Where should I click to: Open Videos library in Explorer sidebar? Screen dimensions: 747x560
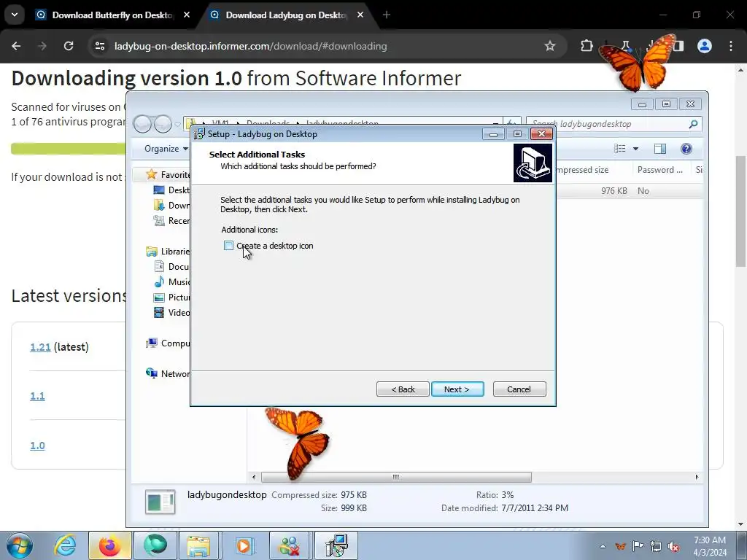[x=171, y=312]
